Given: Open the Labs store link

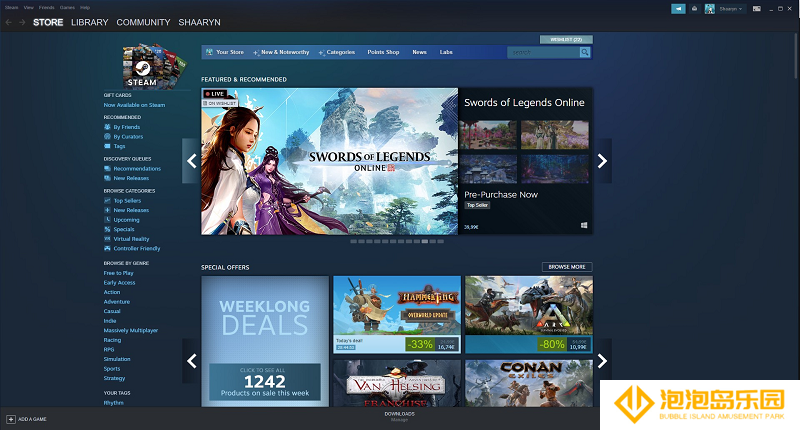Looking at the screenshot, I should coord(446,52).
